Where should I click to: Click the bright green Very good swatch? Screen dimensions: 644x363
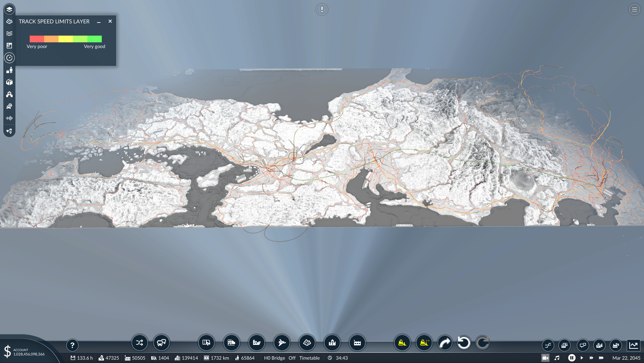click(94, 39)
